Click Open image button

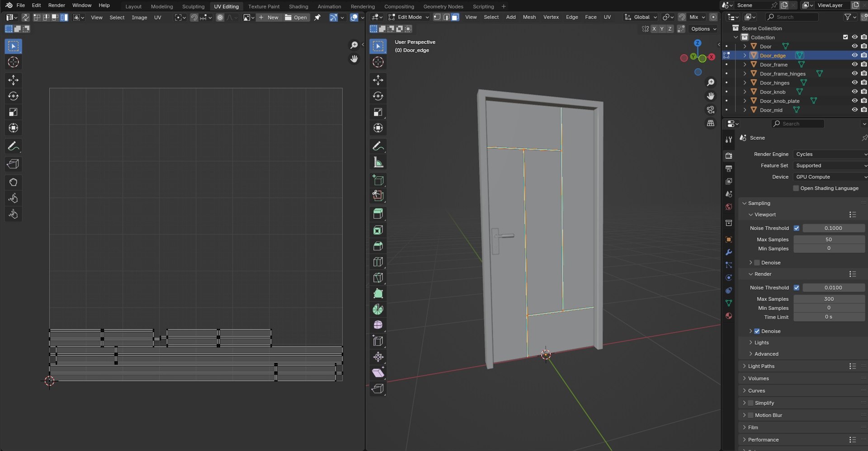coord(296,18)
